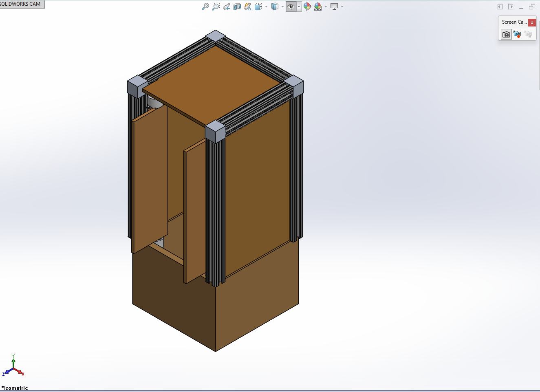
Task: Toggle the Display Style cube button
Action: point(275,7)
